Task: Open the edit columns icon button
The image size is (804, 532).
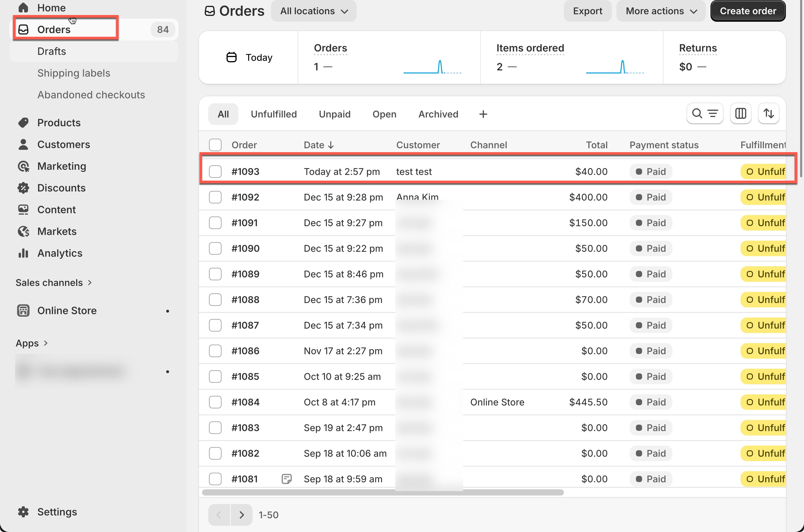Action: [740, 114]
